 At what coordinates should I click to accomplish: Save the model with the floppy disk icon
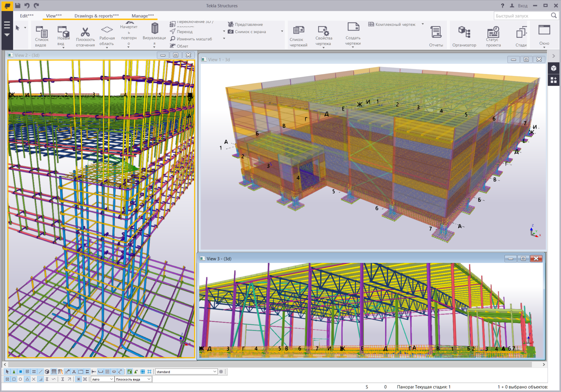coord(18,5)
